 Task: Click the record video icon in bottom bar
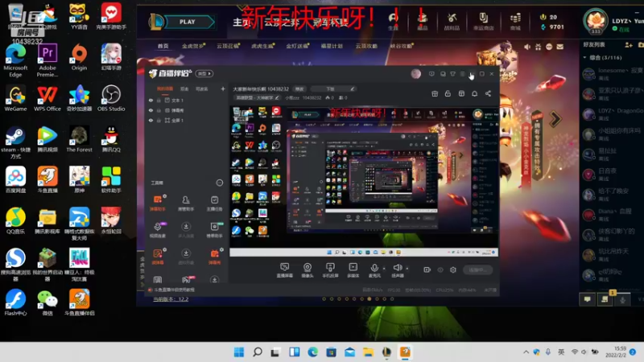coord(427,269)
